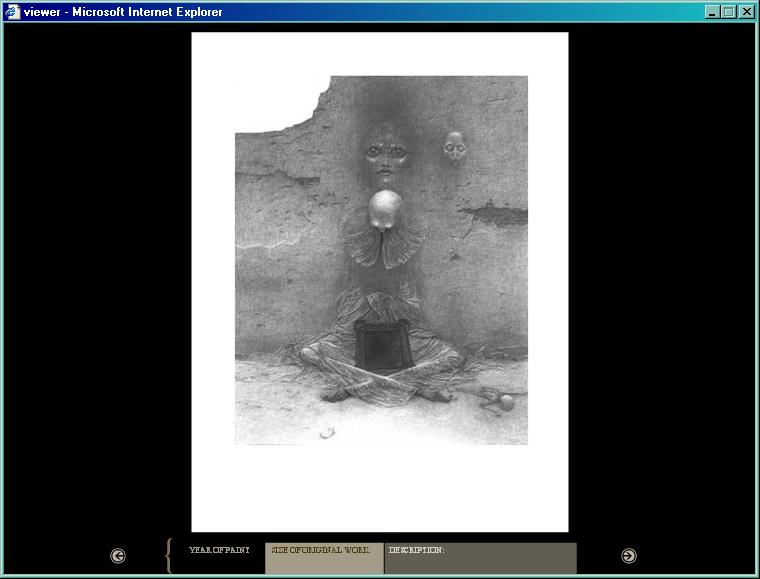Image resolution: width=760 pixels, height=579 pixels.
Task: Select the 'Year of paint' info field
Action: tap(219, 550)
